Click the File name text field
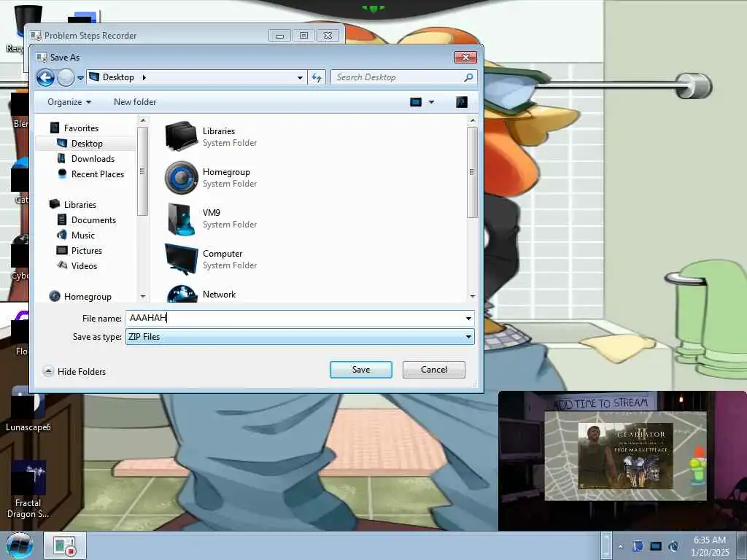747x560 pixels. [x=295, y=318]
